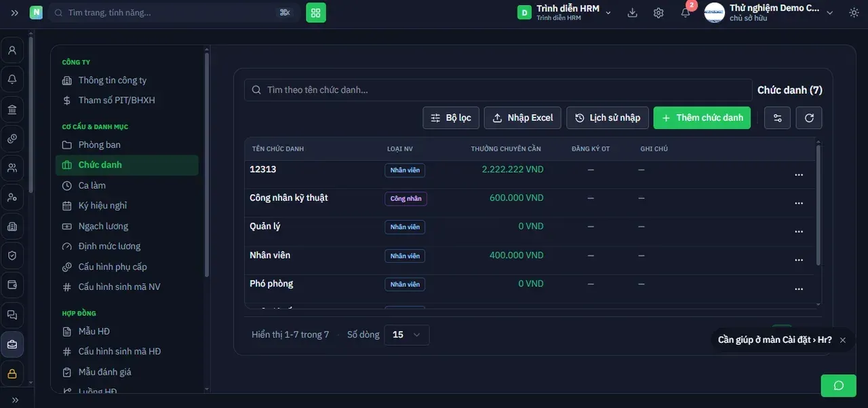This screenshot has width=868, height=408.
Task: Open notifications bell with badge
Action: tap(686, 12)
